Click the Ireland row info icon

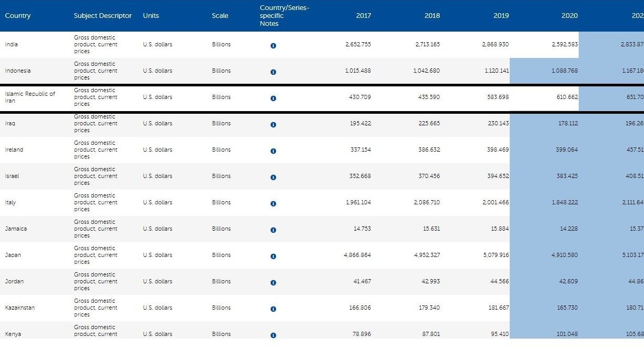[273, 151]
